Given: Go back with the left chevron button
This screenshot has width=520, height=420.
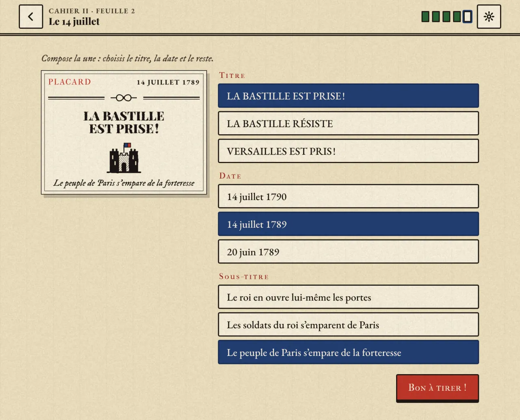Looking at the screenshot, I should pyautogui.click(x=31, y=17).
